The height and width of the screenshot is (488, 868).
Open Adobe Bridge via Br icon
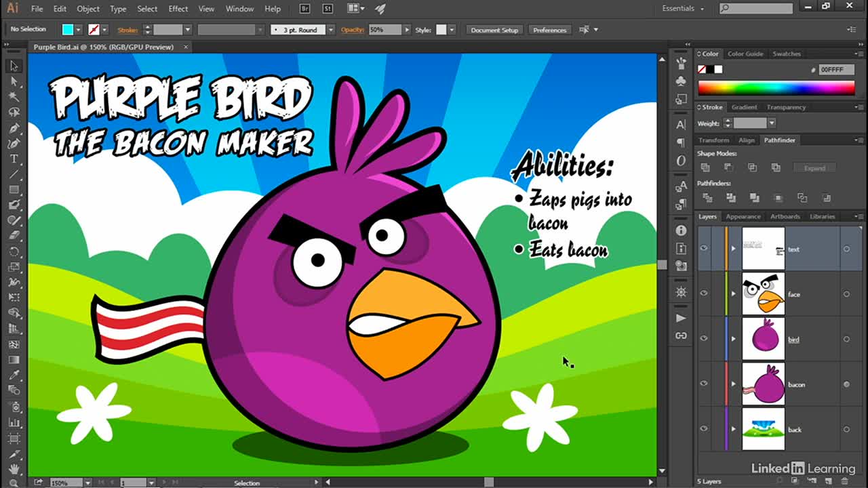coord(305,9)
